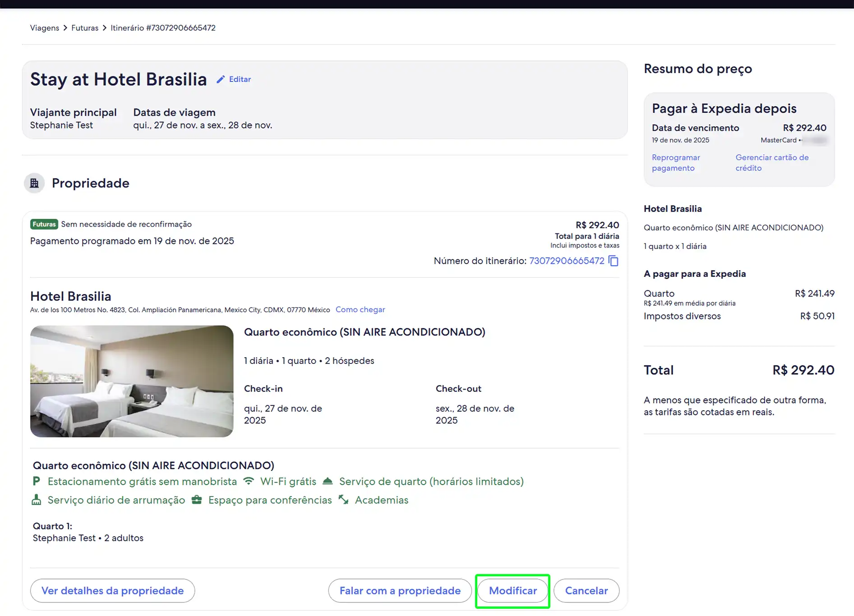Click Ver detalhes da propriedade button
Screen dimensions: 854x616
pos(112,591)
